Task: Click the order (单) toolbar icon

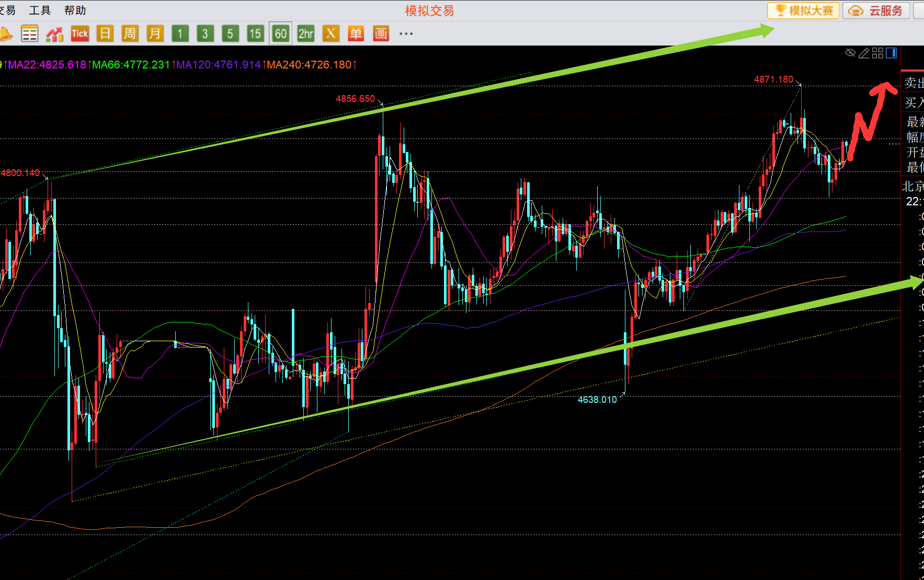Action: [356, 34]
